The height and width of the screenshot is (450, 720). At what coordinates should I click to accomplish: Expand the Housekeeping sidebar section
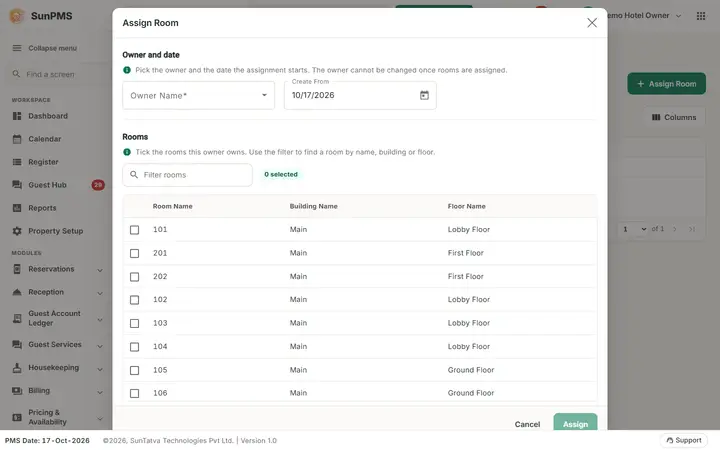(x=57, y=368)
